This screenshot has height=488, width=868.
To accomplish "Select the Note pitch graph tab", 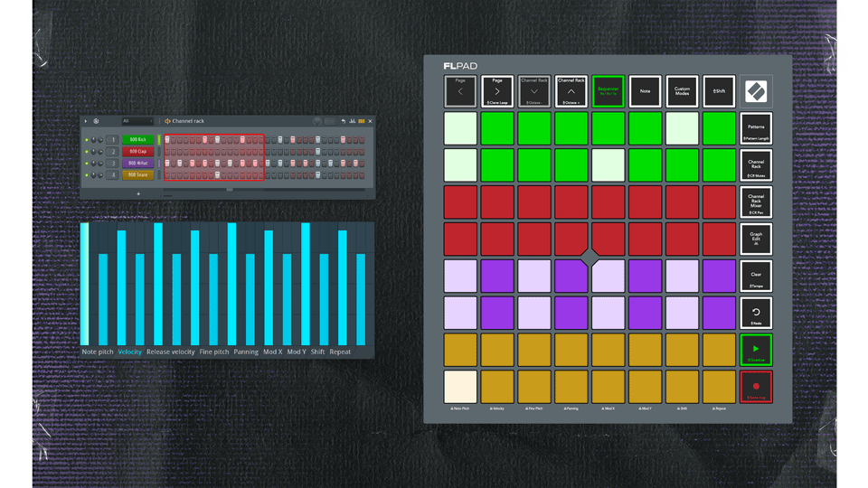I will click(x=98, y=352).
